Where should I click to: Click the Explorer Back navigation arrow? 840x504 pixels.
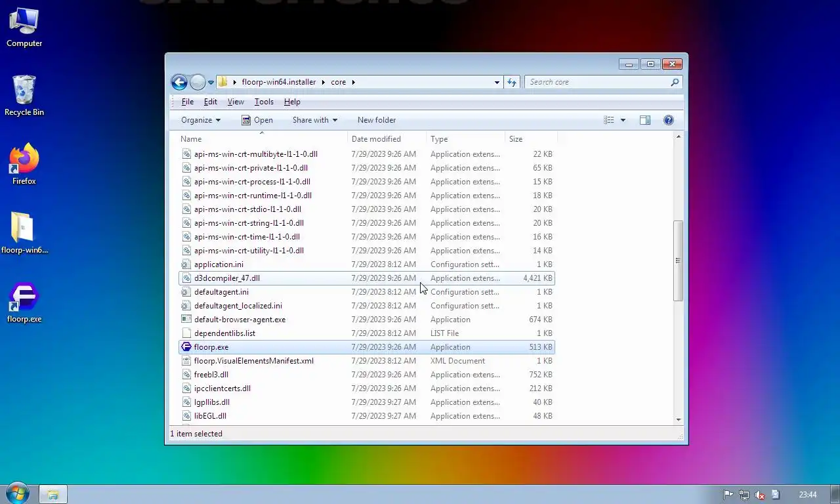click(x=179, y=82)
